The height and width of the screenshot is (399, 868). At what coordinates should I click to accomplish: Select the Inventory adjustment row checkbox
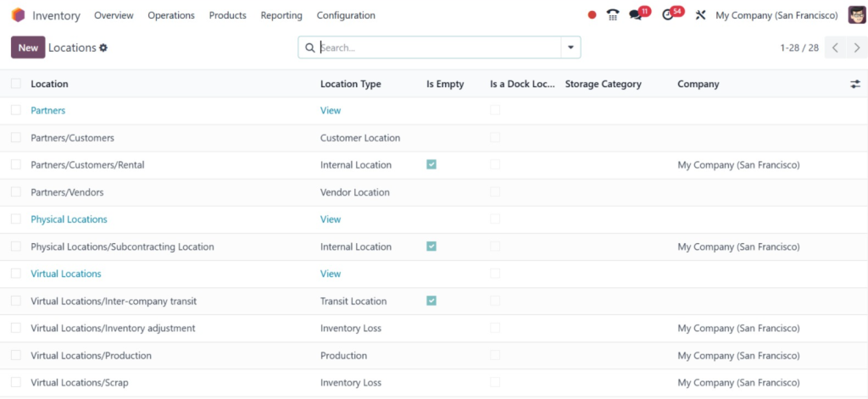click(16, 328)
